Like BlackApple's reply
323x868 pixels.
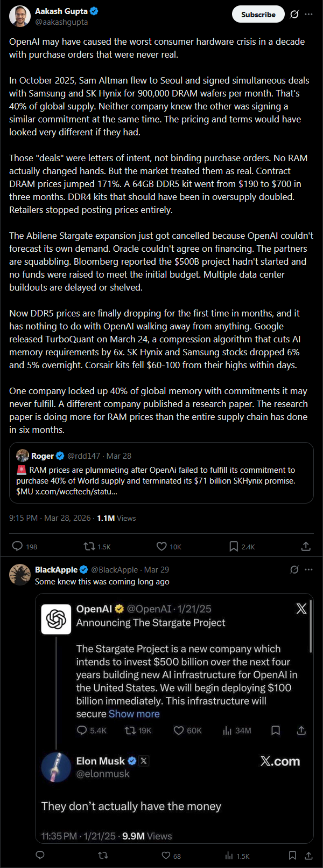click(166, 855)
